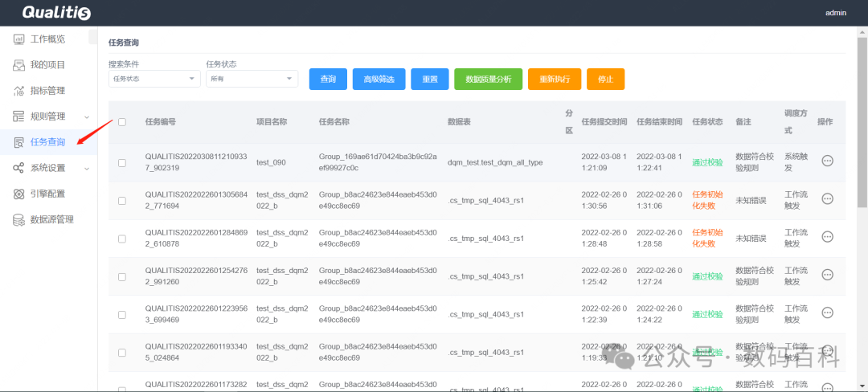Click the 工作概览 dashboard icon
The image size is (868, 392).
18,39
